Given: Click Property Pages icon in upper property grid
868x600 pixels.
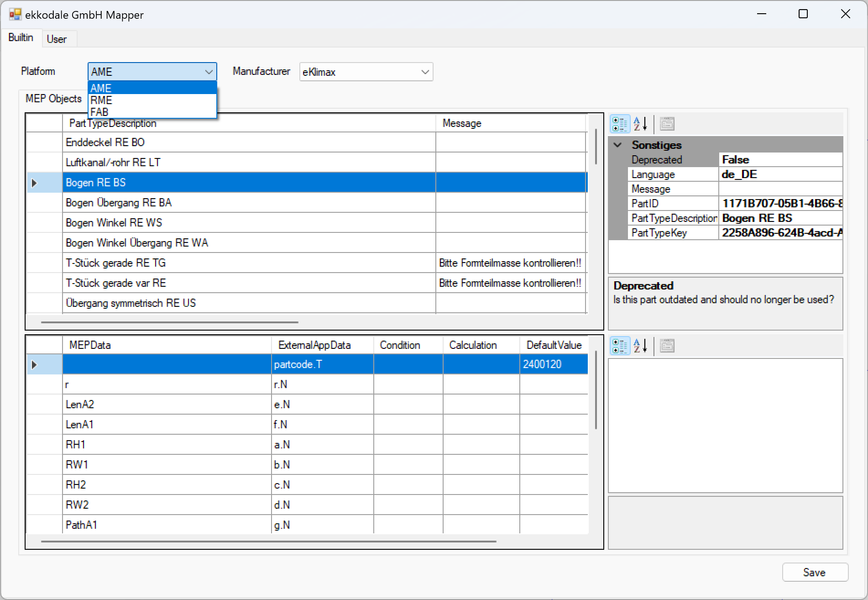Looking at the screenshot, I should pos(667,124).
